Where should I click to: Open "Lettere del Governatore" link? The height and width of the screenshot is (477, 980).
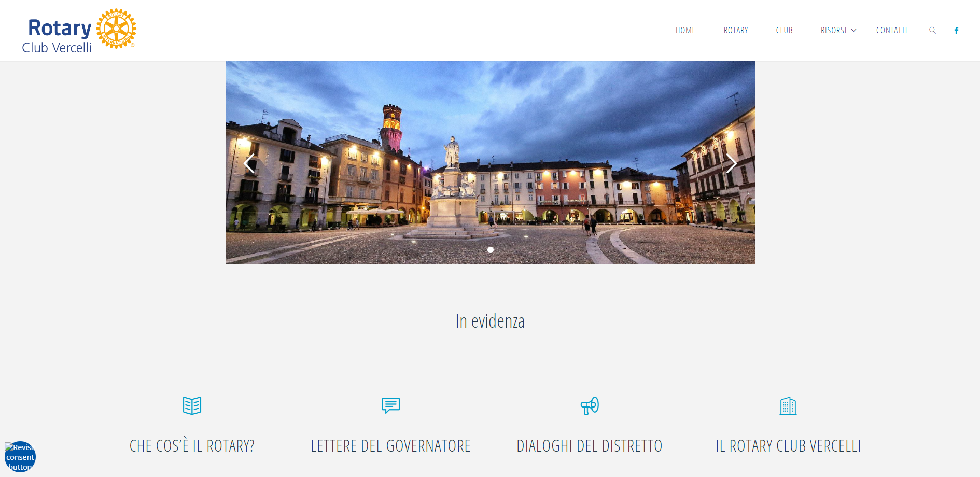(x=390, y=446)
